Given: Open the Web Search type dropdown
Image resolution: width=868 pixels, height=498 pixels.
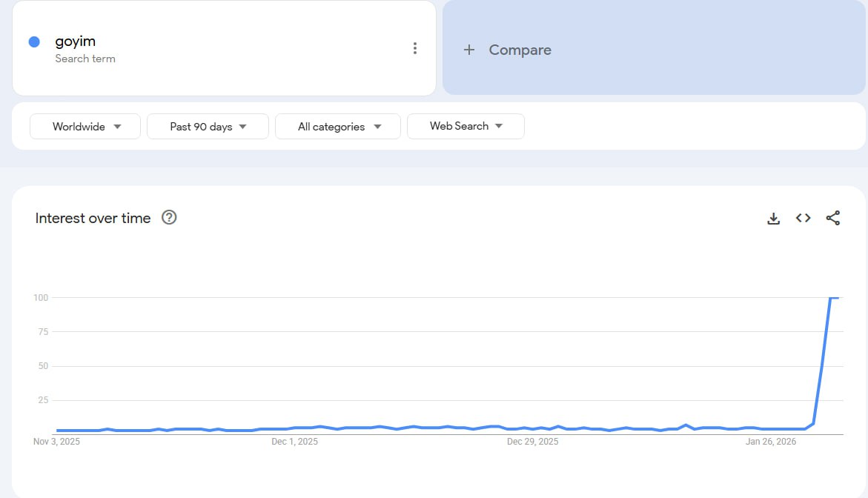Looking at the screenshot, I should [466, 126].
